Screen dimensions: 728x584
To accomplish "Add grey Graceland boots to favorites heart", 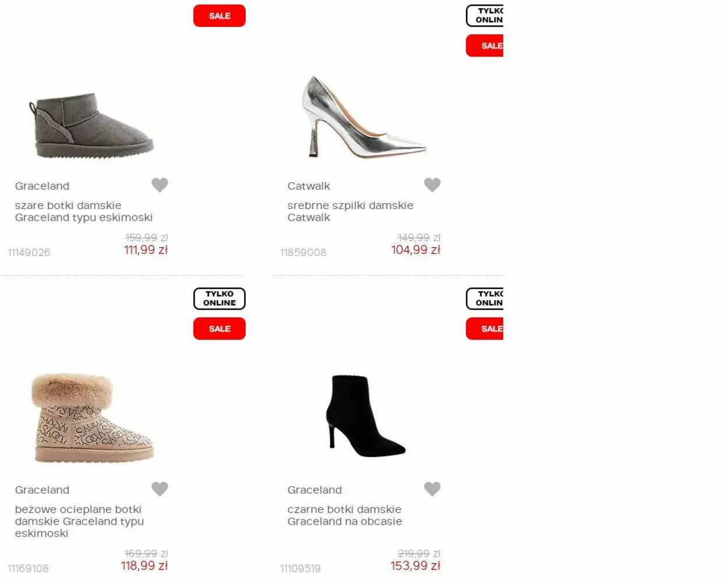I will pyautogui.click(x=160, y=185).
